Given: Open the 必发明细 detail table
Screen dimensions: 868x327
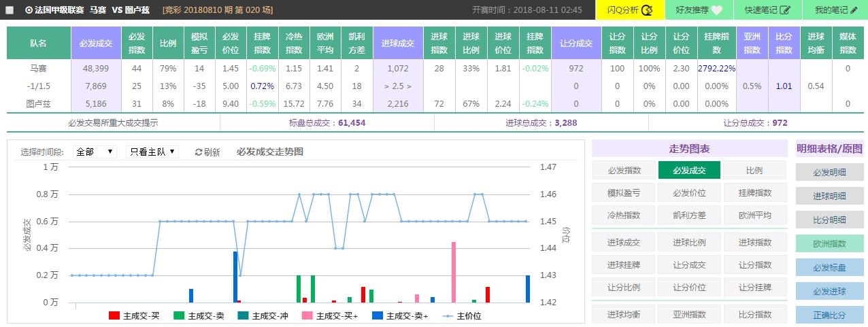Looking at the screenshot, I should (x=829, y=172).
